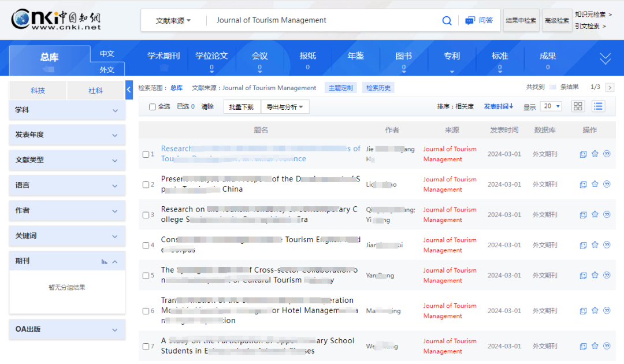The height and width of the screenshot is (364, 624).
Task: Open the 导出与分析 dropdown menu
Action: point(285,107)
